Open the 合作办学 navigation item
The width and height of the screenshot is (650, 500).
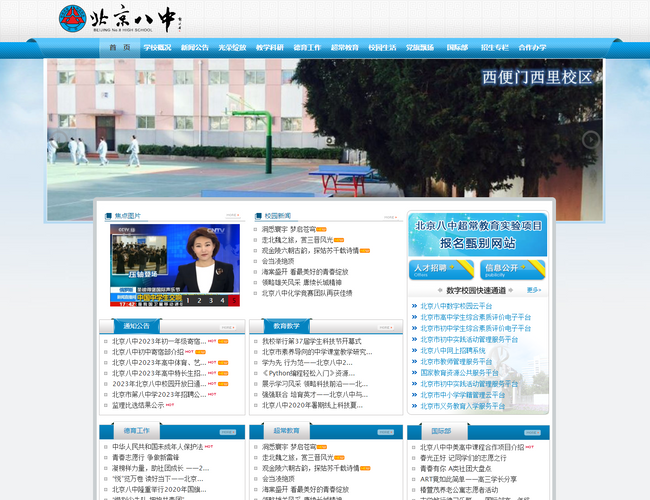532,48
